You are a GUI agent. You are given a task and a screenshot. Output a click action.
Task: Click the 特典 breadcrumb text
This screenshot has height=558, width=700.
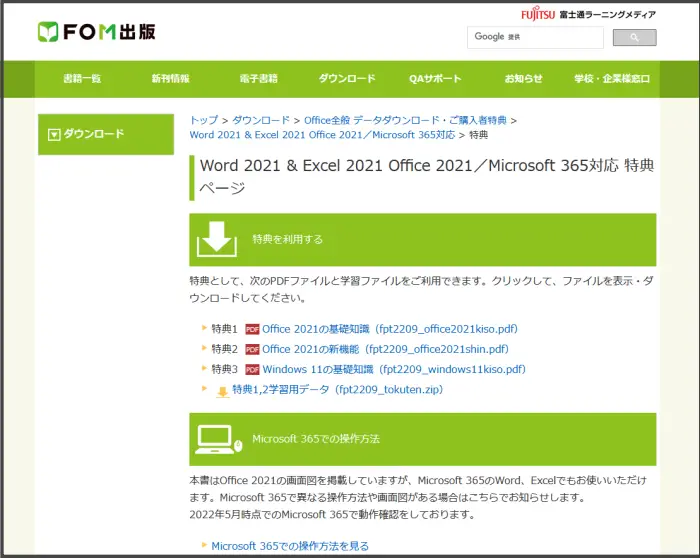479,135
